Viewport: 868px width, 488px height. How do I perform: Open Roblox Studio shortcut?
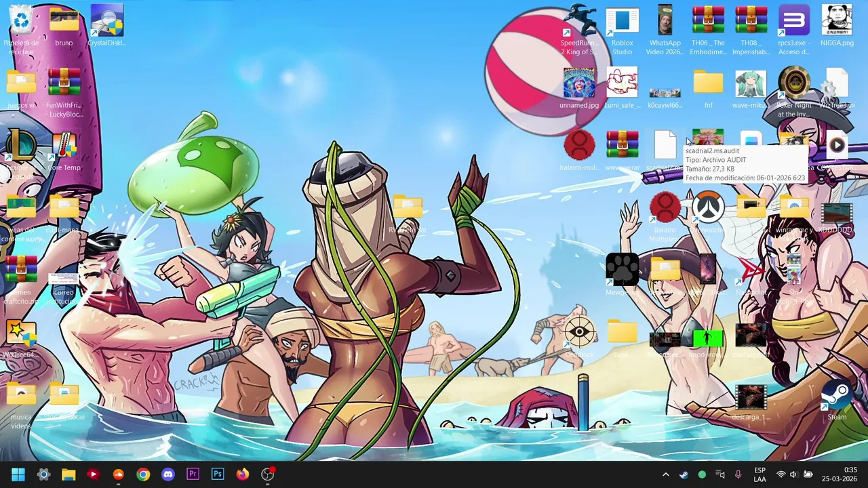[x=622, y=30]
